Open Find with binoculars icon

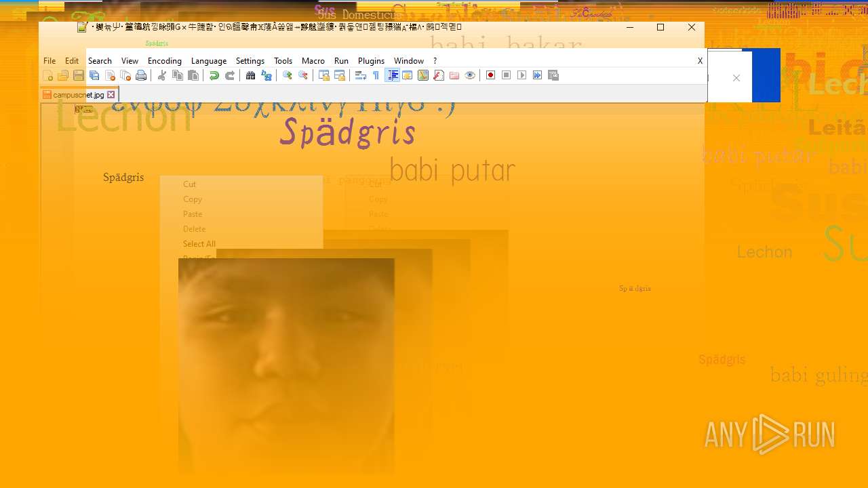(250, 75)
